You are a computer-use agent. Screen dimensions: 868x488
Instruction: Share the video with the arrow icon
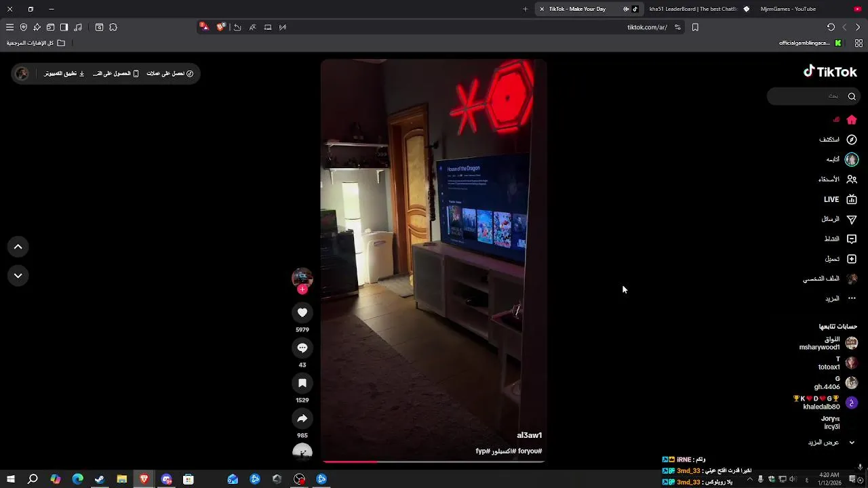coord(302,418)
